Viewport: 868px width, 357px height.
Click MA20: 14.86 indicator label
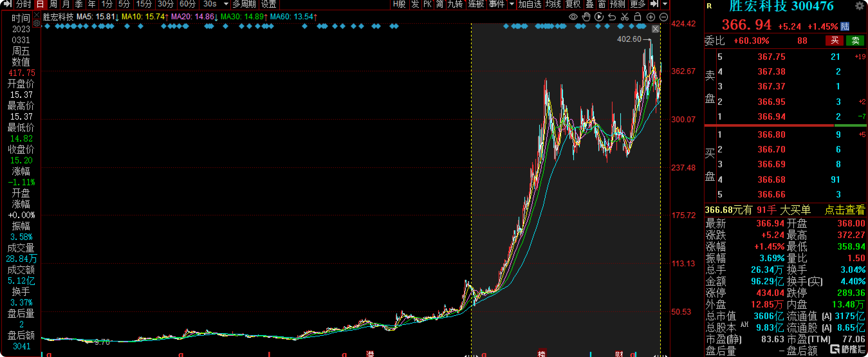tap(194, 17)
